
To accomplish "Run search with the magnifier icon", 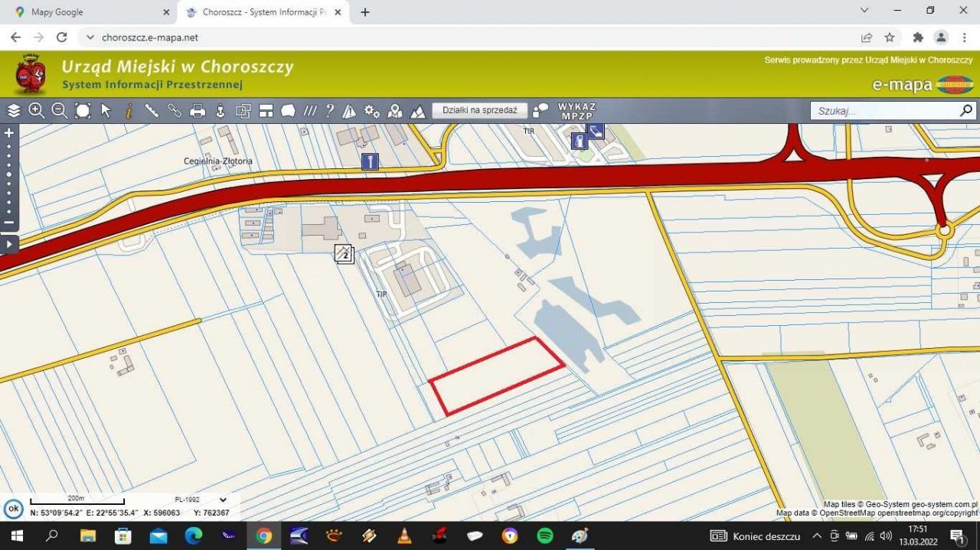I will [x=966, y=111].
